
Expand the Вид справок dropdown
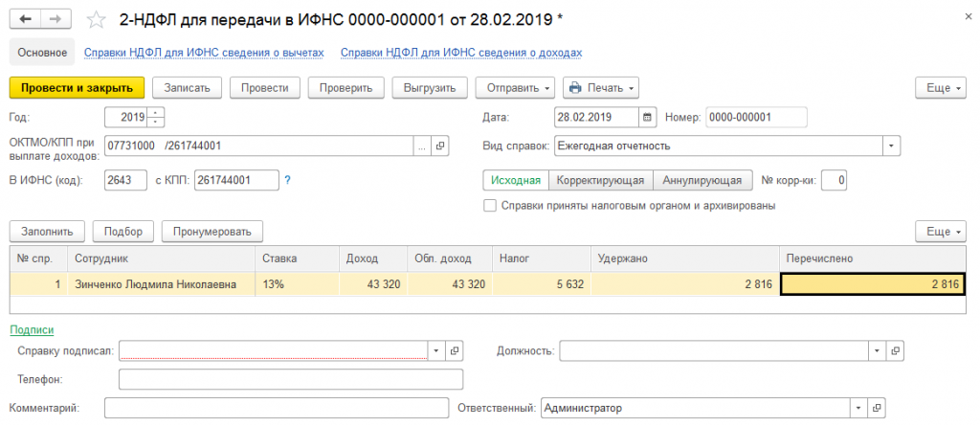point(892,146)
